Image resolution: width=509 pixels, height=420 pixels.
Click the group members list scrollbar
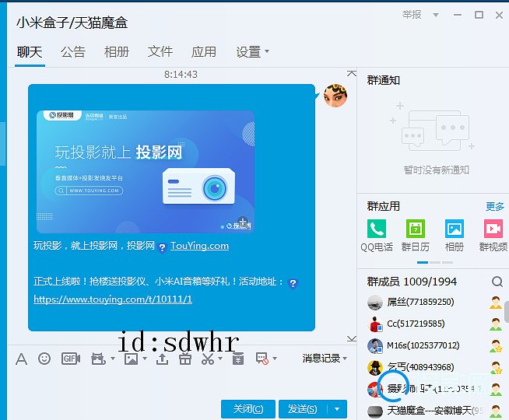pos(507,312)
